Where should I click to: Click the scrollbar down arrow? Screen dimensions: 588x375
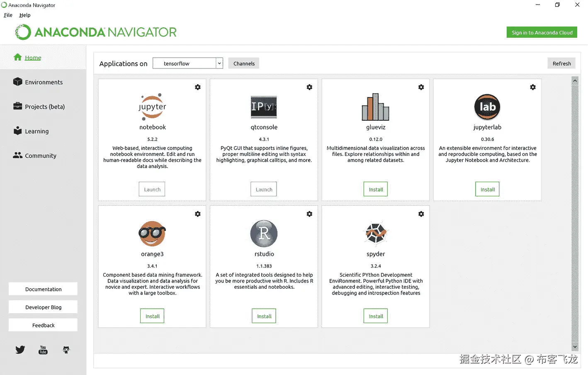575,347
